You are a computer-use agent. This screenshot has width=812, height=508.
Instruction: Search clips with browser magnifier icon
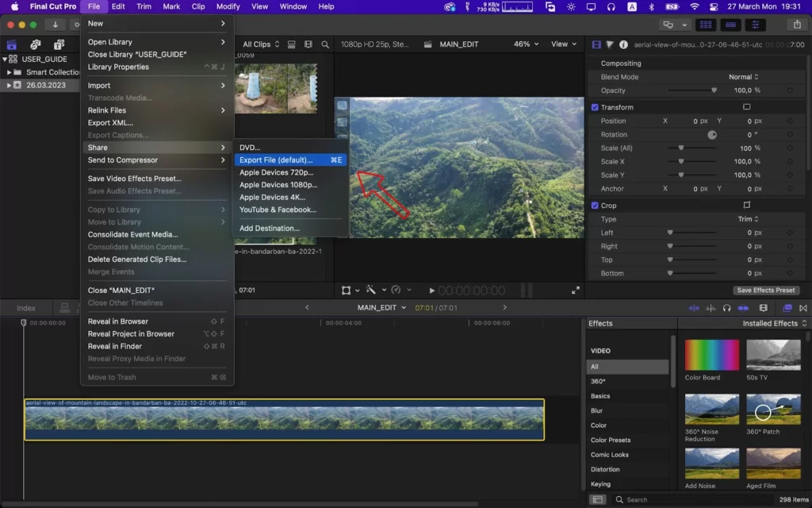[324, 44]
